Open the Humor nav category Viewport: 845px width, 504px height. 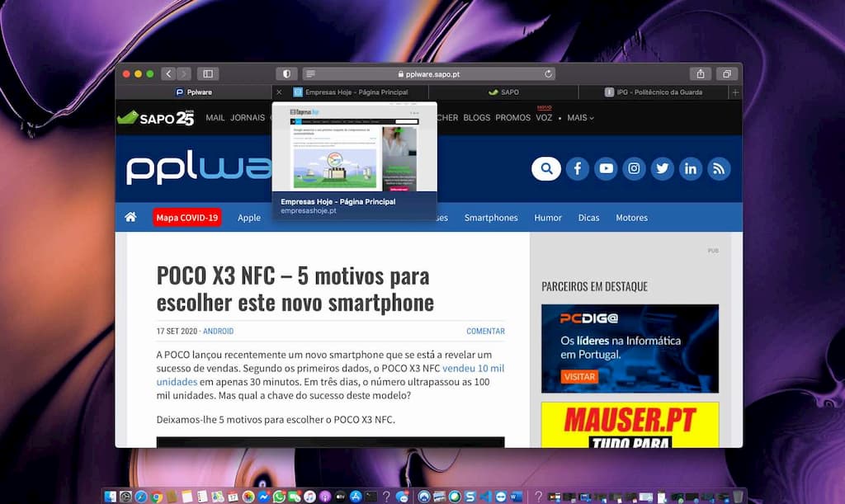[x=548, y=218]
